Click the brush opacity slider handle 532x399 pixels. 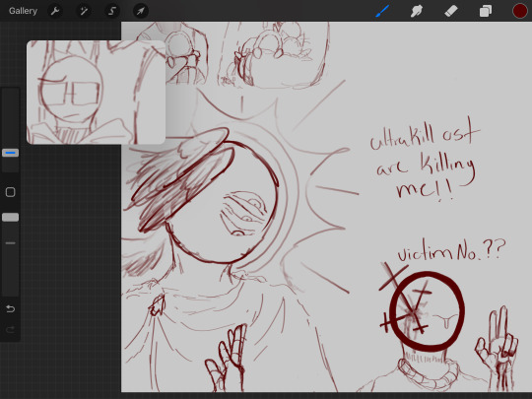11,217
